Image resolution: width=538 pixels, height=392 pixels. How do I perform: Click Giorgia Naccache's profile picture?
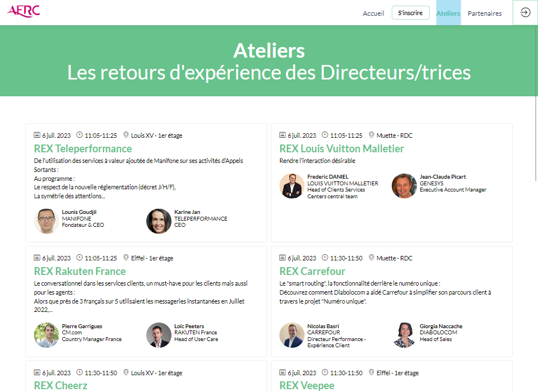pyautogui.click(x=404, y=335)
